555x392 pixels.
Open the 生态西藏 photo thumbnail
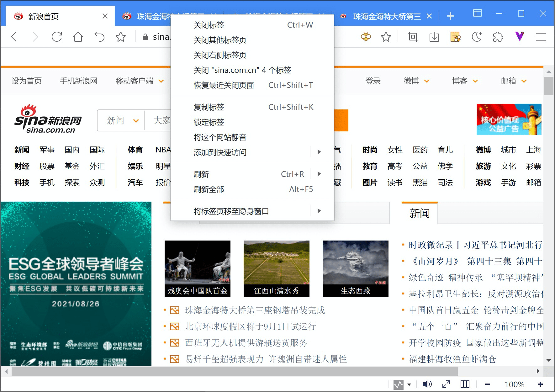click(x=356, y=268)
